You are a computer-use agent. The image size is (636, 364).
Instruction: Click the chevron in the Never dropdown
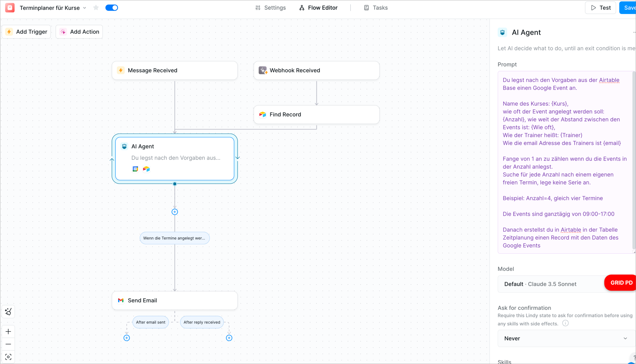coord(626,338)
